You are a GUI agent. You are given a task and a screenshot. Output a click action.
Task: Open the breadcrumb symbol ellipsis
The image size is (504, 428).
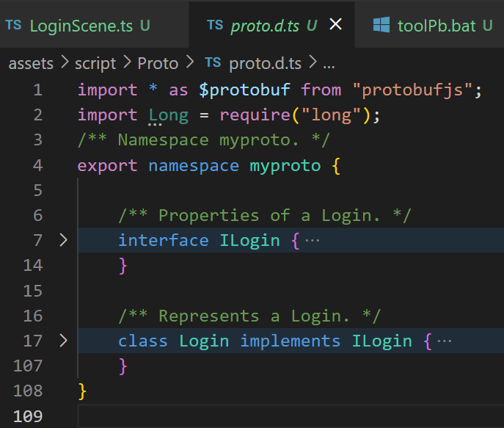coord(329,63)
